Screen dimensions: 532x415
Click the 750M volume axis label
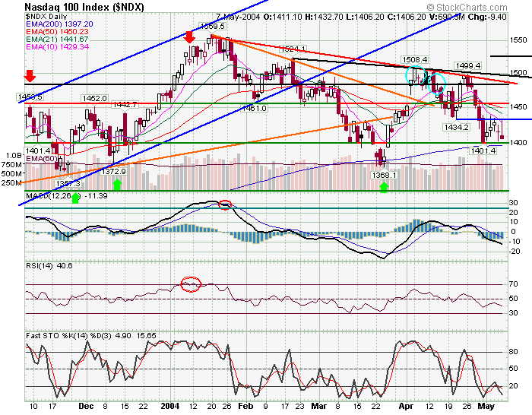click(x=11, y=165)
